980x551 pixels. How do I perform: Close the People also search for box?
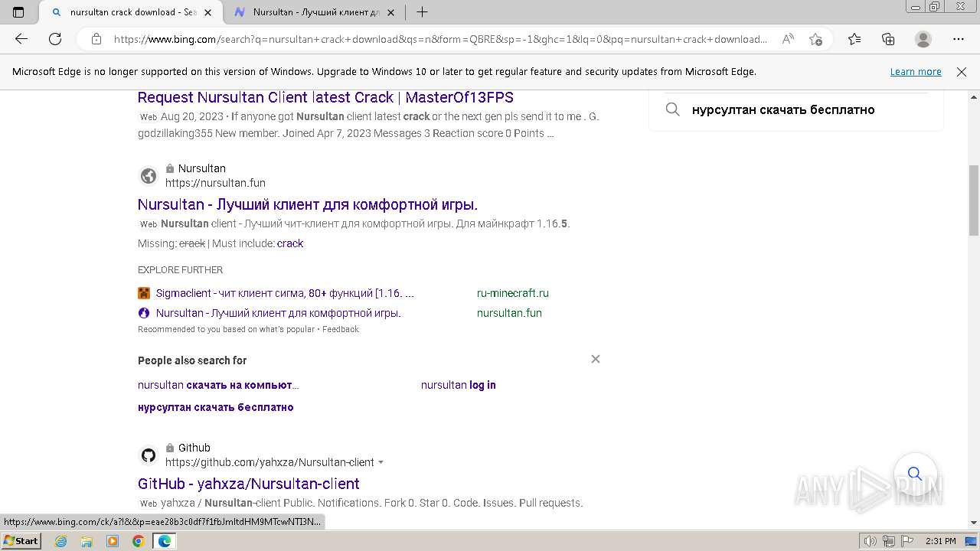coord(596,359)
